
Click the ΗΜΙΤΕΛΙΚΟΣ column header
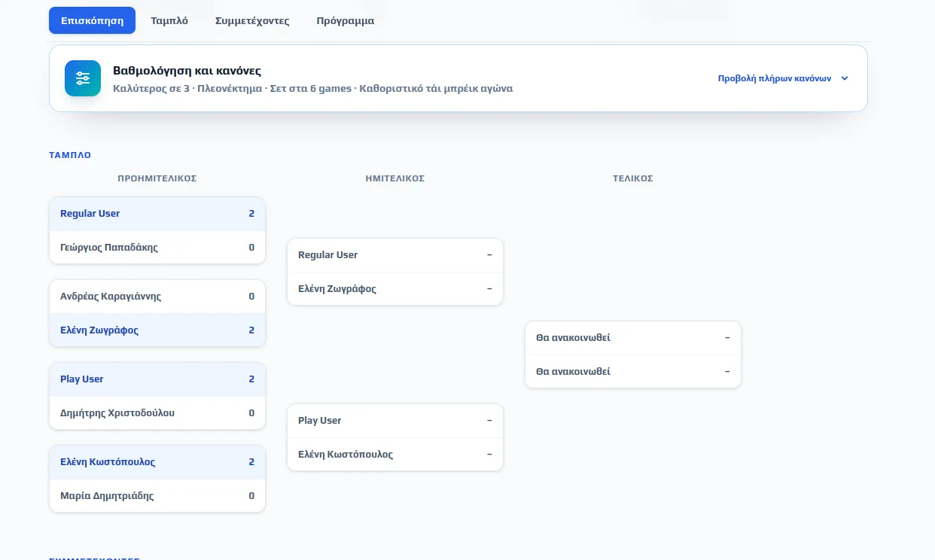[395, 178]
